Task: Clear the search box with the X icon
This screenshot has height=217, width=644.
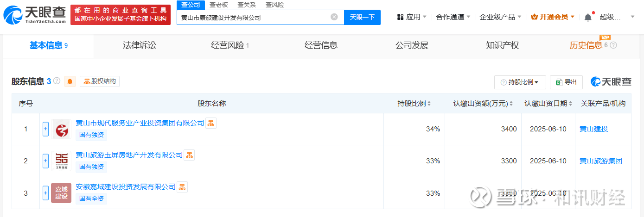Action: coord(334,17)
